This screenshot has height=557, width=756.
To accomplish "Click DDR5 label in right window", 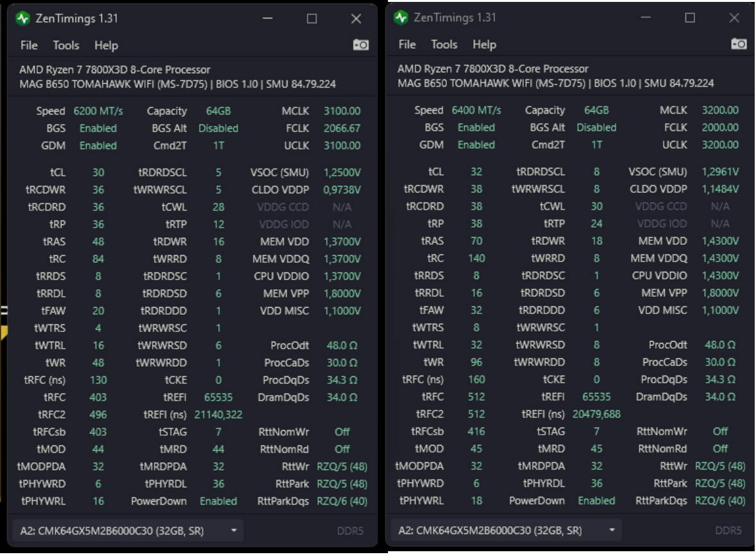I will click(728, 530).
